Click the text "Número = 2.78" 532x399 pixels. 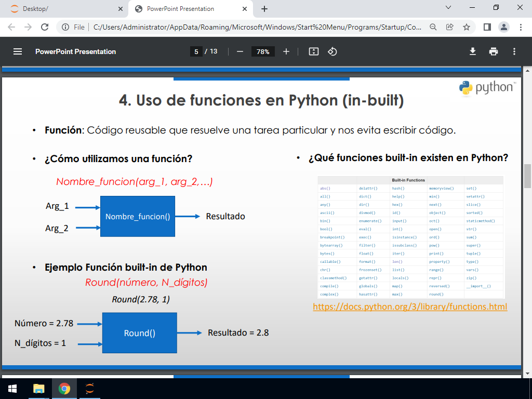(x=44, y=323)
